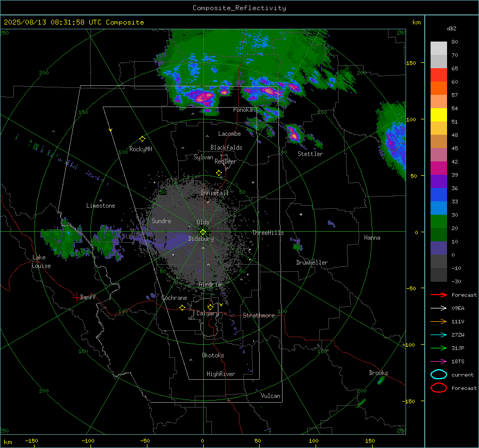This screenshot has width=479, height=448.
Task: Click radar center diamond near Olds
Action: (203, 232)
